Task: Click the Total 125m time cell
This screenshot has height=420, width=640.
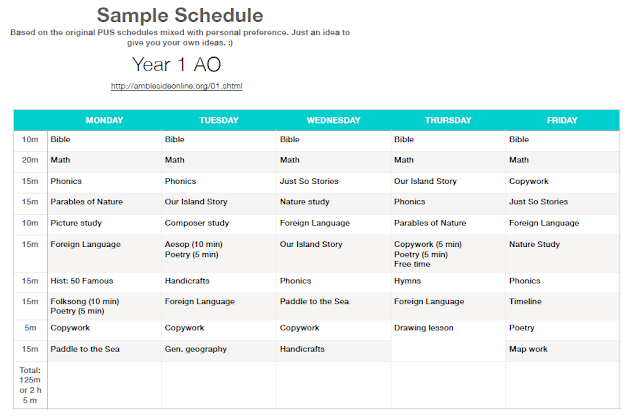Action: [30, 385]
